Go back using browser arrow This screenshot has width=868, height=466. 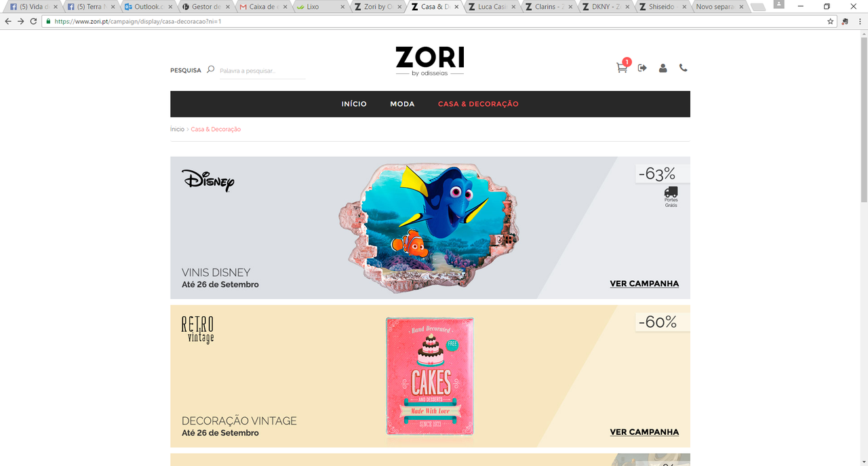(x=8, y=21)
